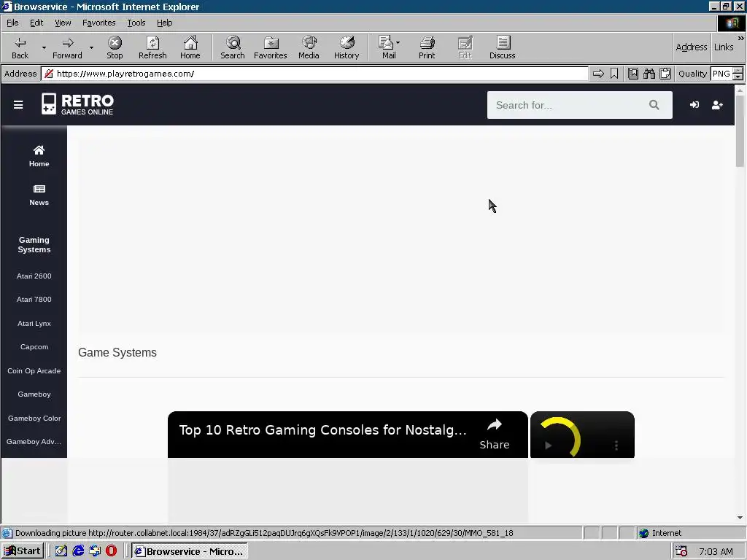The height and width of the screenshot is (560, 747).
Task: Select Atari 7800 system
Action: click(x=34, y=299)
